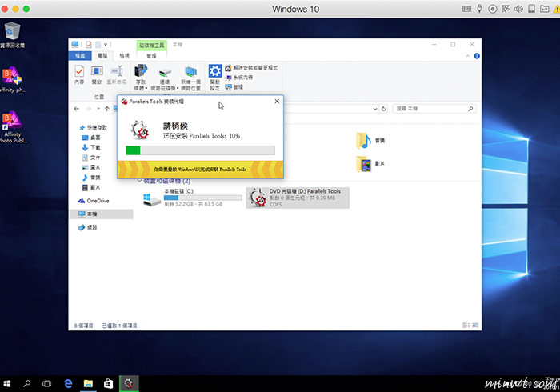The image size is (560, 392).
Task: Open the Windows Start button
Action: pyautogui.click(x=7, y=384)
